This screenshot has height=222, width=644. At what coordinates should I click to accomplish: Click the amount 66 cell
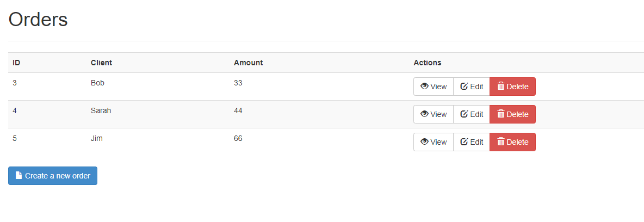[238, 138]
